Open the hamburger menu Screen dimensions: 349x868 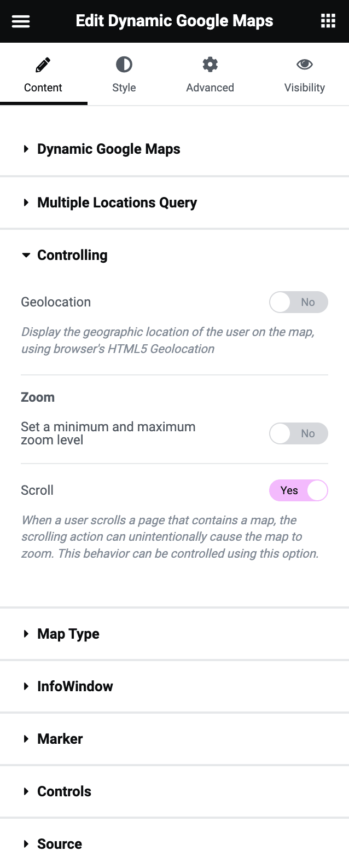(x=20, y=21)
